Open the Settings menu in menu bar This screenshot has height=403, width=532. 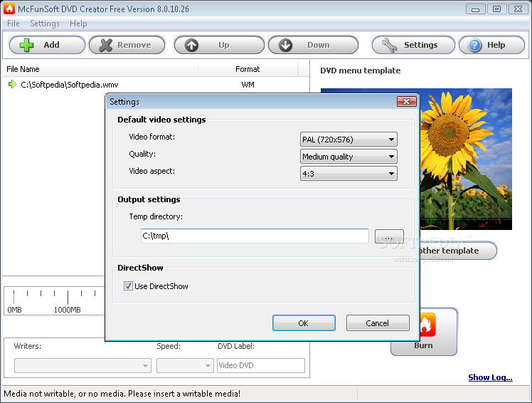click(x=45, y=23)
